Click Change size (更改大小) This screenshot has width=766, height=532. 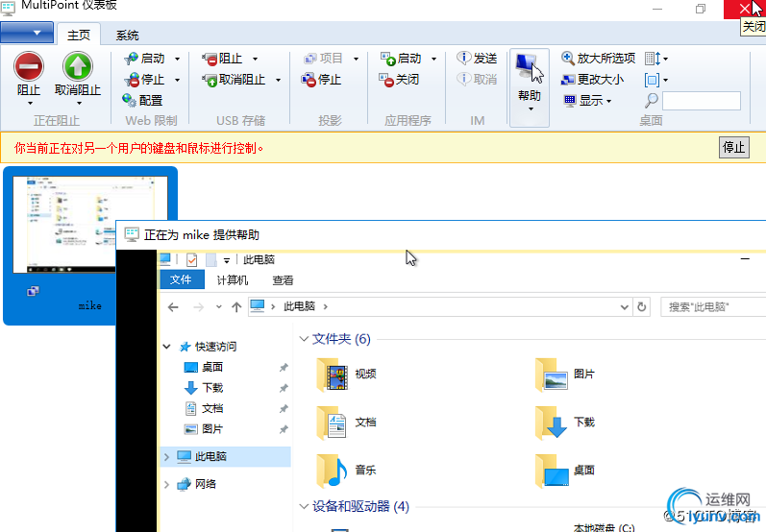coord(592,80)
